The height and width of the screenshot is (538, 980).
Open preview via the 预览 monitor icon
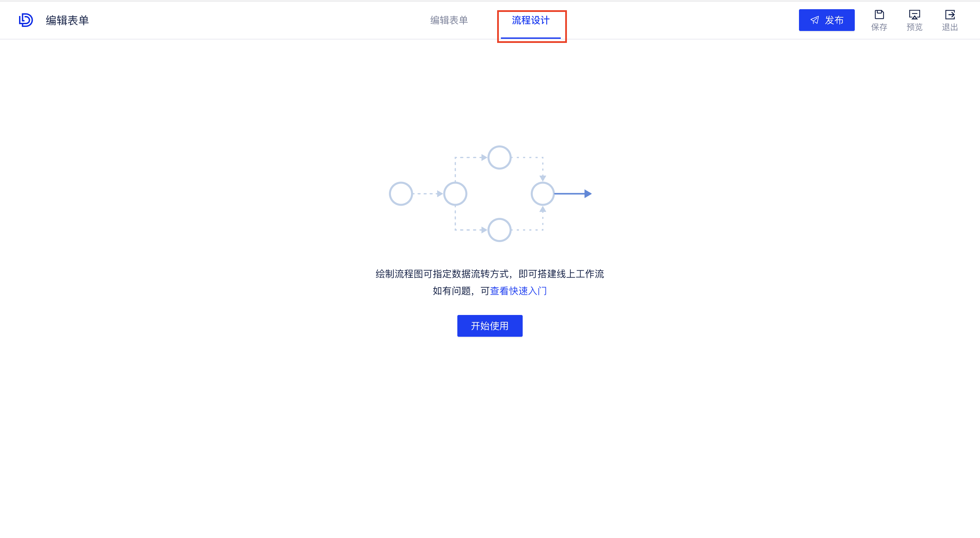pyautogui.click(x=914, y=14)
